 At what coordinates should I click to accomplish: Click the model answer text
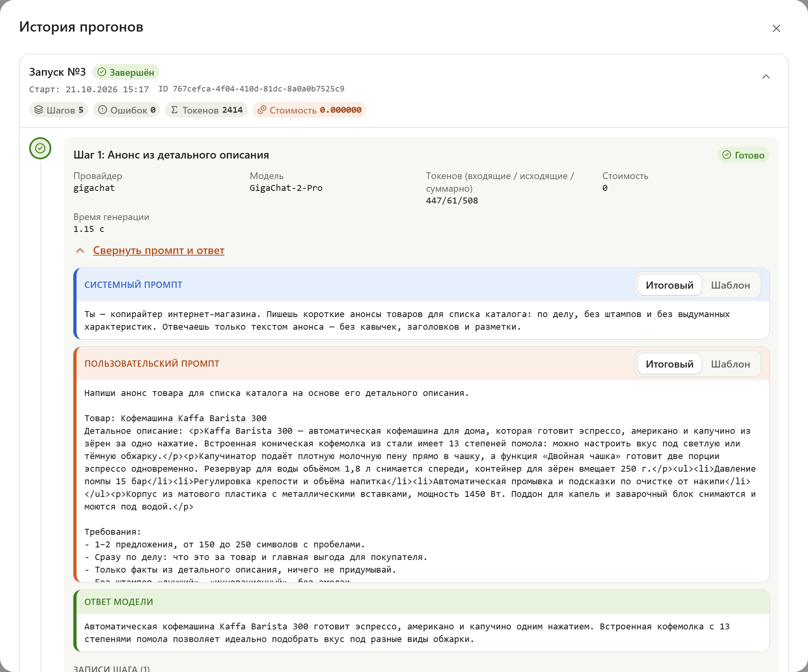coord(407,633)
